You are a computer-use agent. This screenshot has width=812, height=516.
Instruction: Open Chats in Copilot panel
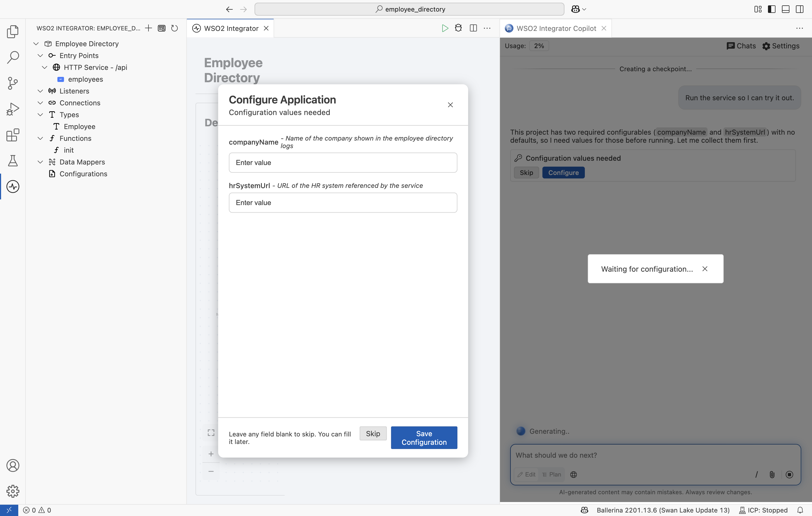point(741,46)
